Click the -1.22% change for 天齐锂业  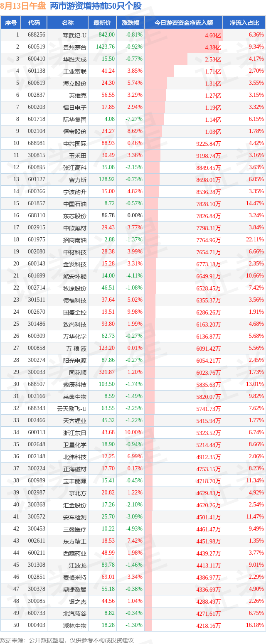pyautogui.click(x=134, y=420)
